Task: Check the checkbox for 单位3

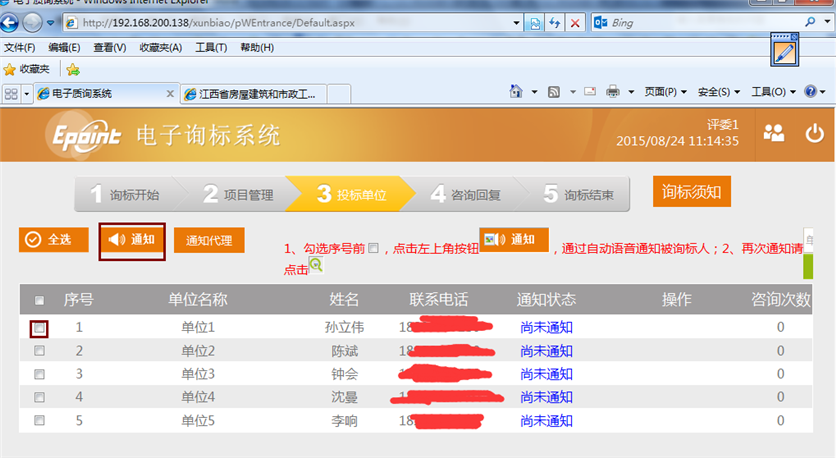Action: click(x=39, y=374)
